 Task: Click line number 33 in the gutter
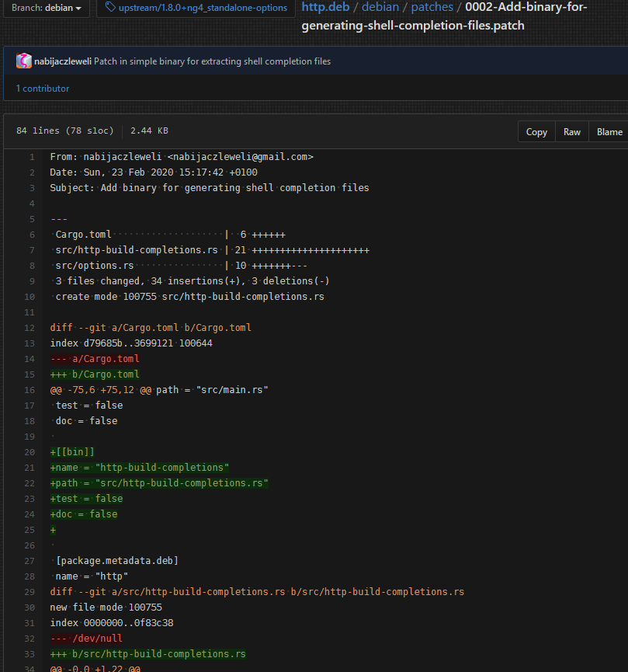coord(29,654)
